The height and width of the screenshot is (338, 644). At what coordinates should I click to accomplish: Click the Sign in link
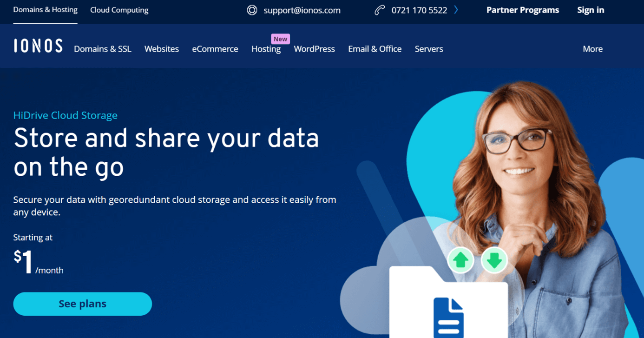click(x=591, y=10)
